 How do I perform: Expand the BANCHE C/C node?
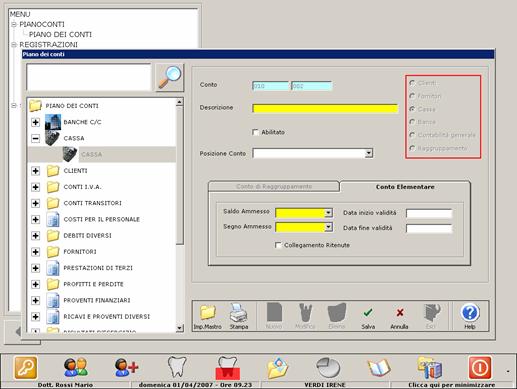tap(35, 122)
